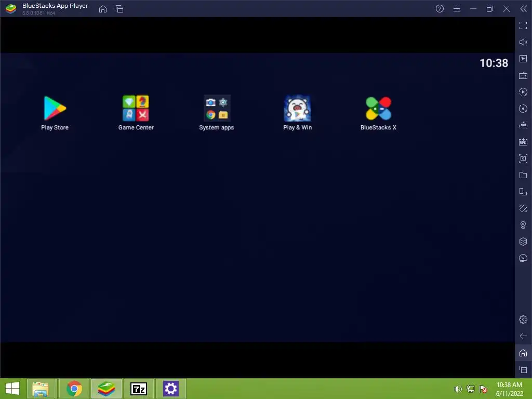Click the 10:38 clock on Android screen

coord(494,63)
